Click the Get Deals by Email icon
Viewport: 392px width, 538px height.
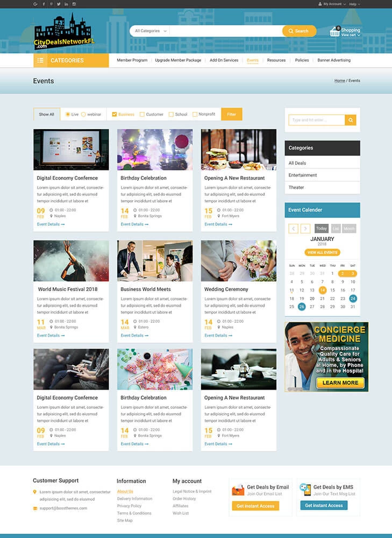coord(238,490)
